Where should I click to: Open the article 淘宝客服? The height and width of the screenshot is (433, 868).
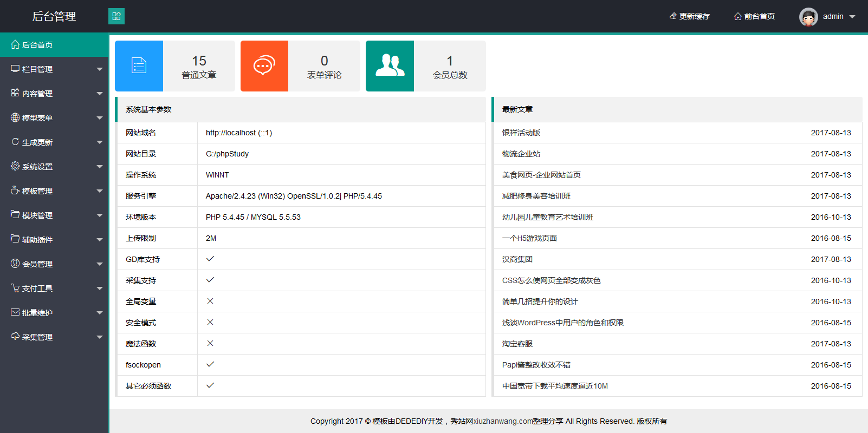517,344
